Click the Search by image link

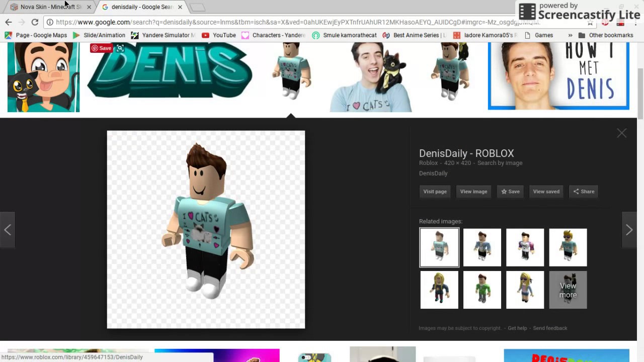500,163
